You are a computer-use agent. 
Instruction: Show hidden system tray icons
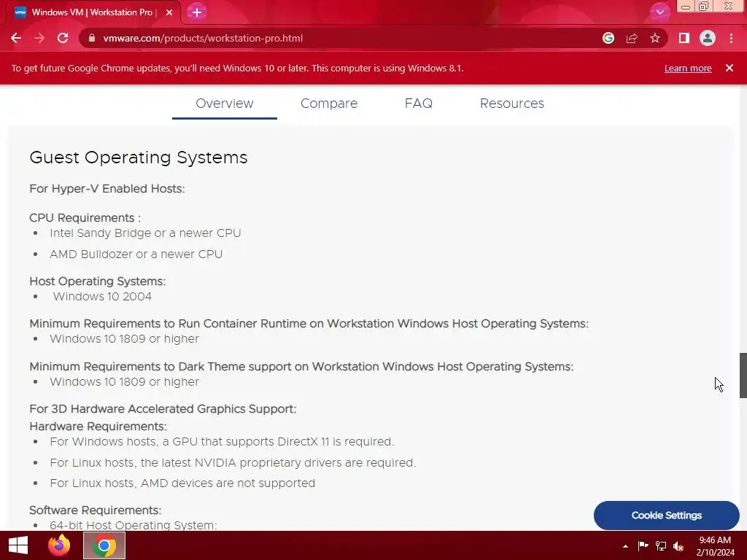pos(625,546)
